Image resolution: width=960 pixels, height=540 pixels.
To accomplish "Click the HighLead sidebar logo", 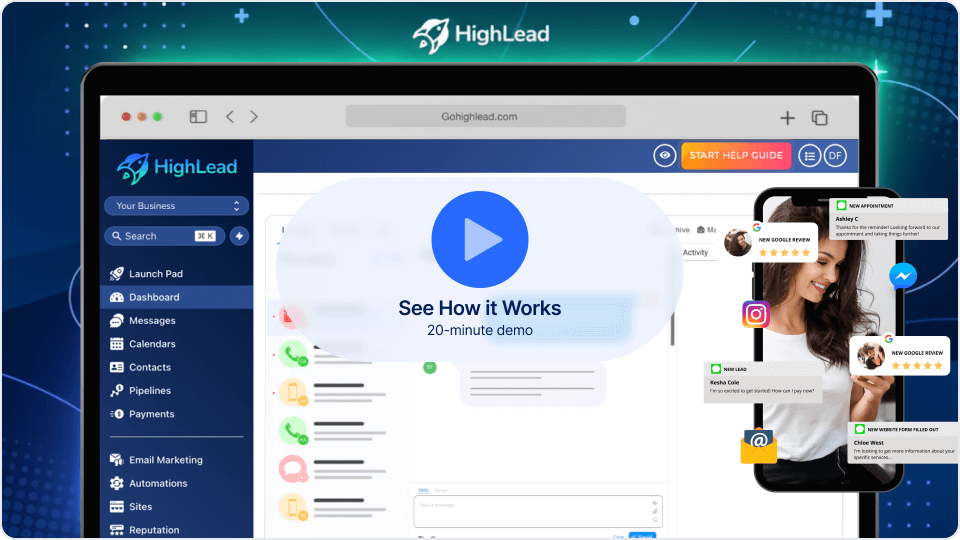I will click(x=176, y=168).
